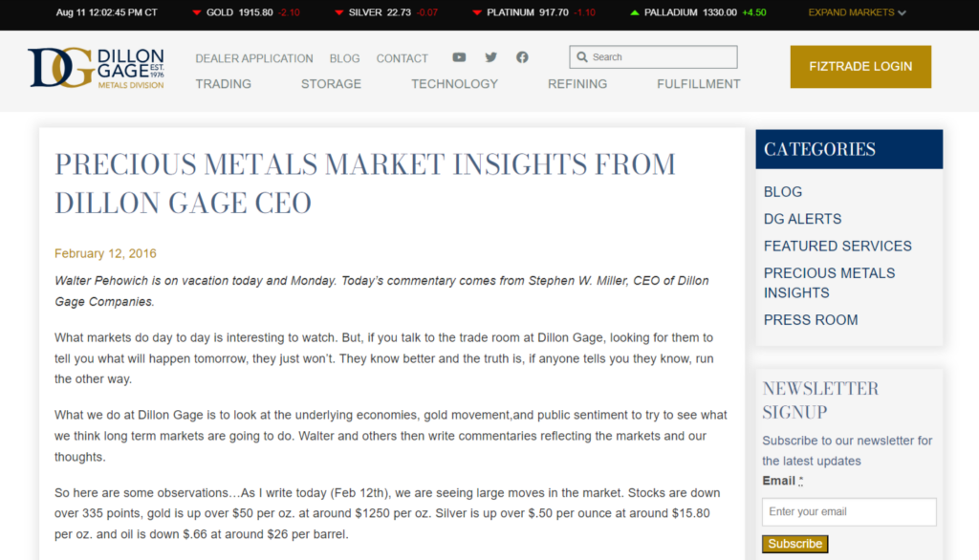
Task: Click the search magnifier icon
Action: (x=582, y=56)
